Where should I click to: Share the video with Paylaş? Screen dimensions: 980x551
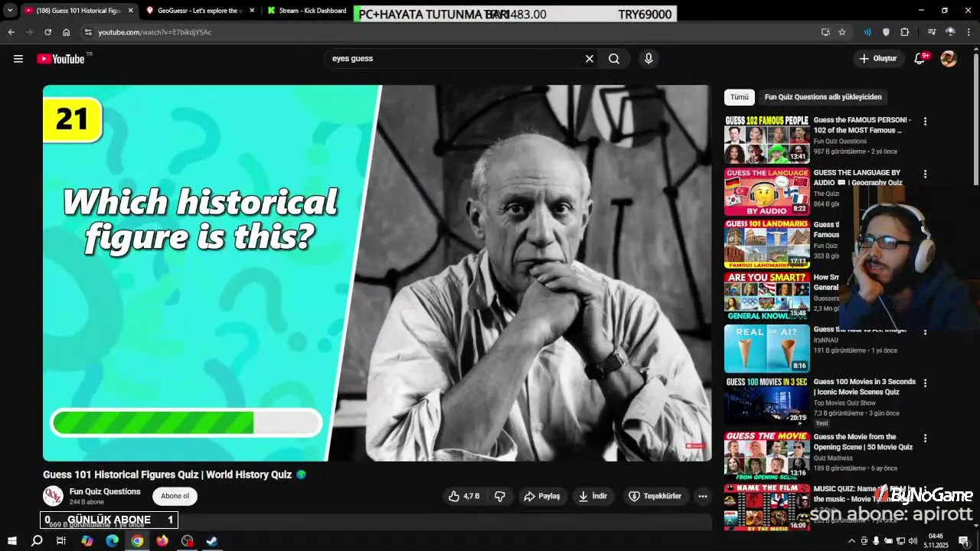(542, 496)
